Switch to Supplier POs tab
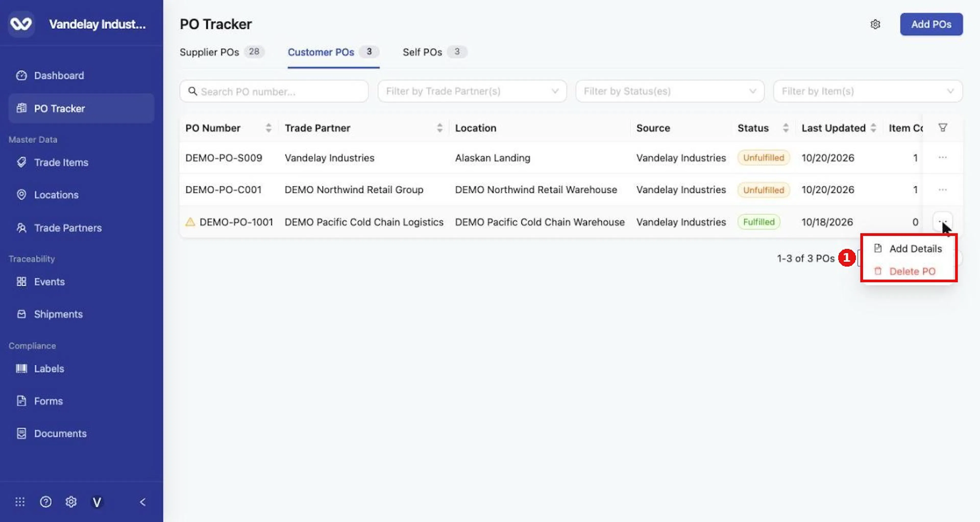980x522 pixels. tap(222, 52)
